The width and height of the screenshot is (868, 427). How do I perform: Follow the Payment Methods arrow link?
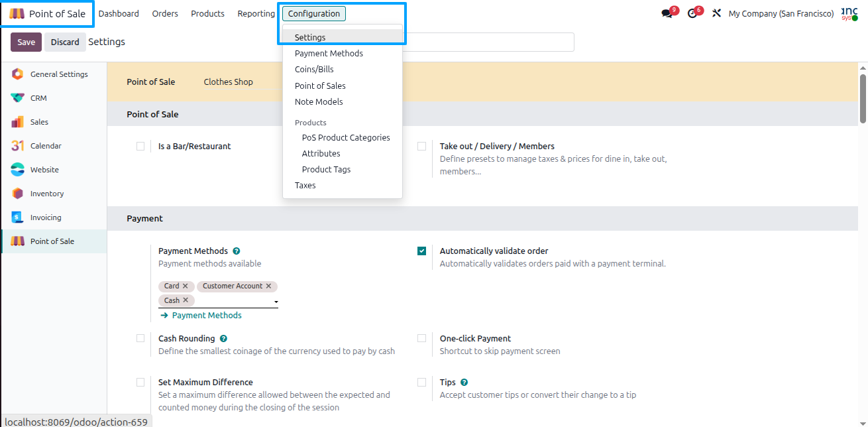(x=201, y=316)
